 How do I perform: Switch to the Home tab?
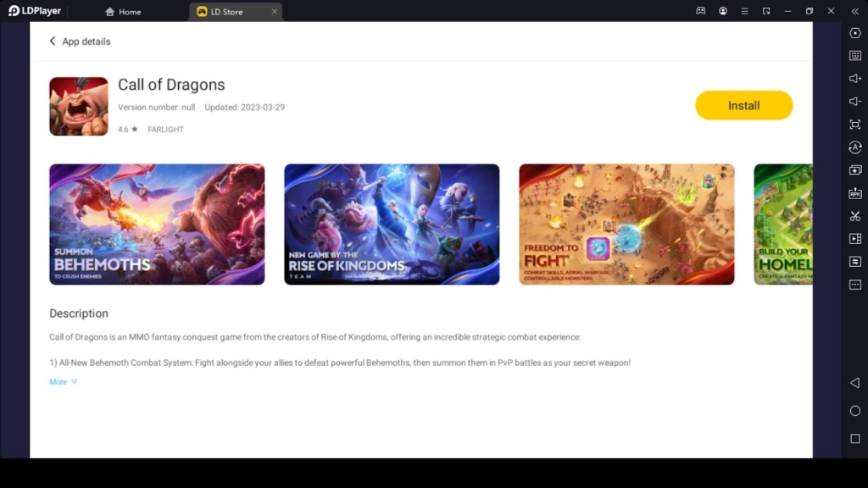[x=123, y=12]
